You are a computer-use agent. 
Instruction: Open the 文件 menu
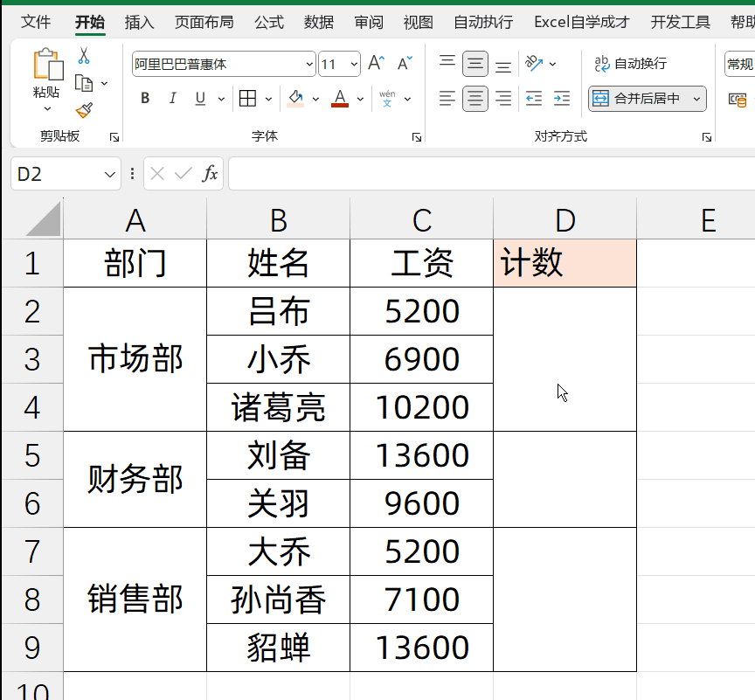[x=36, y=22]
